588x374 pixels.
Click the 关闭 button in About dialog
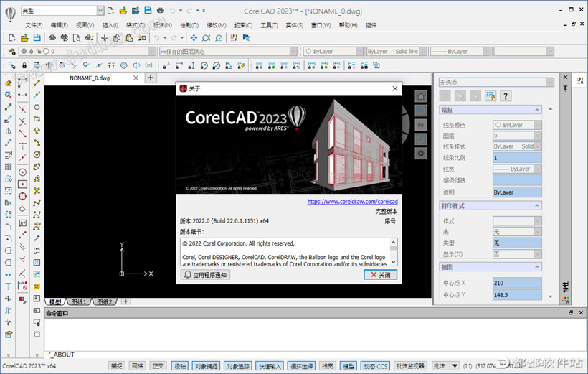point(380,275)
